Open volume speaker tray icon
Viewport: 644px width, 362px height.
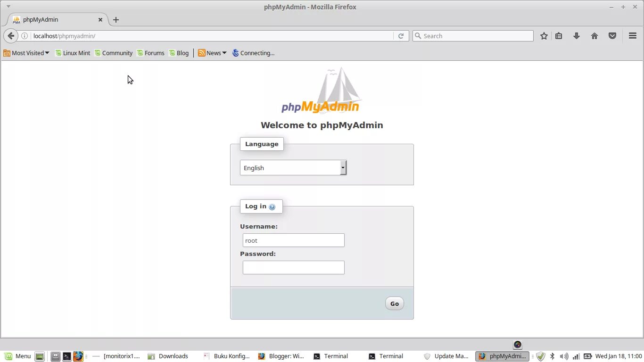tap(564, 356)
